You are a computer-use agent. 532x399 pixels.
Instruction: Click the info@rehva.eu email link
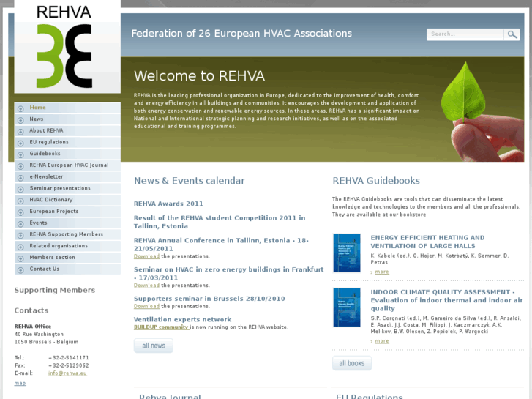(x=67, y=373)
